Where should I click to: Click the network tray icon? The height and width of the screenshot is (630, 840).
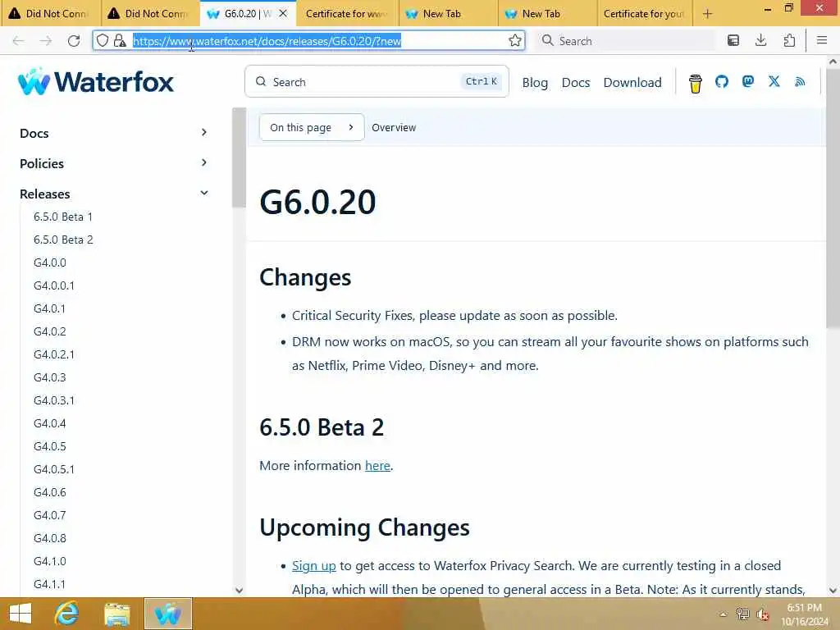[742, 614]
